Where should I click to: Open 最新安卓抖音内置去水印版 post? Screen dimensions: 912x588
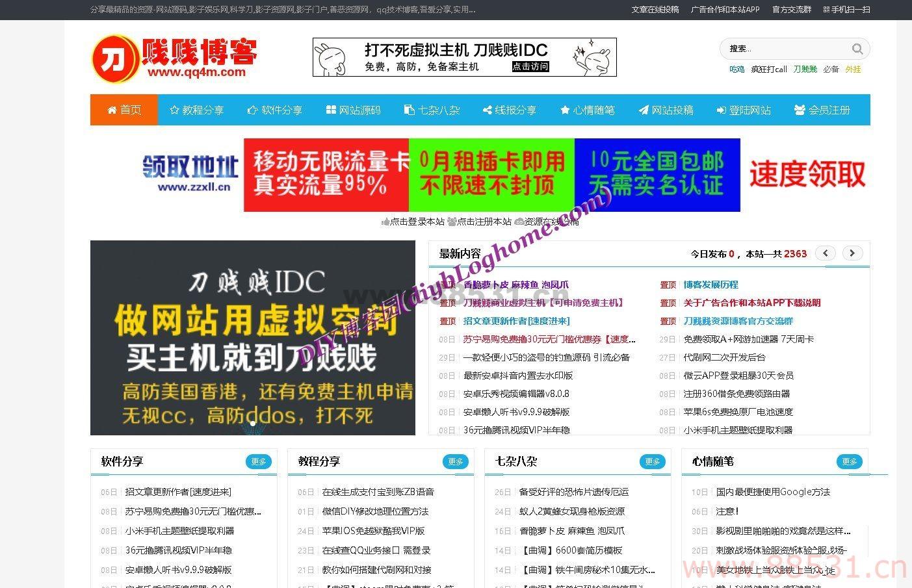click(518, 376)
